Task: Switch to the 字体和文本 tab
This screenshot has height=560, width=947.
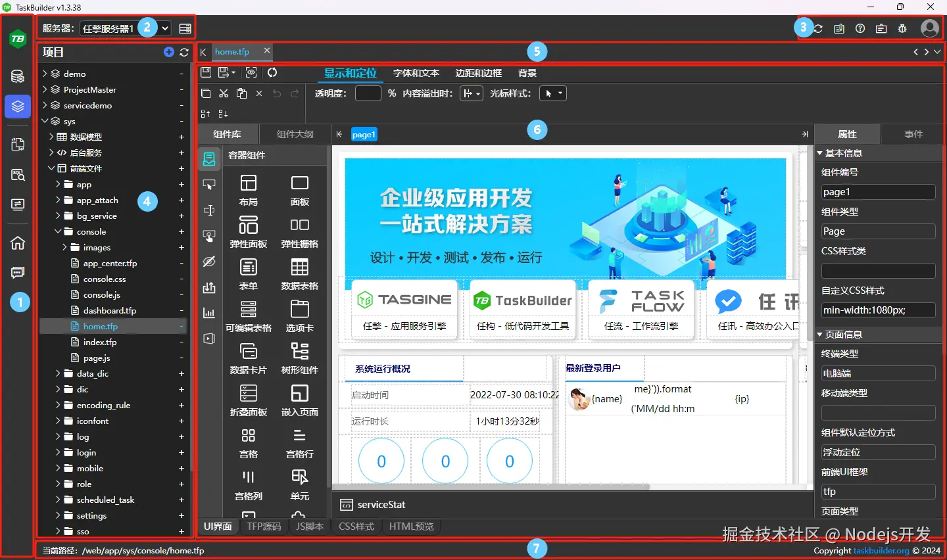Action: coord(416,73)
